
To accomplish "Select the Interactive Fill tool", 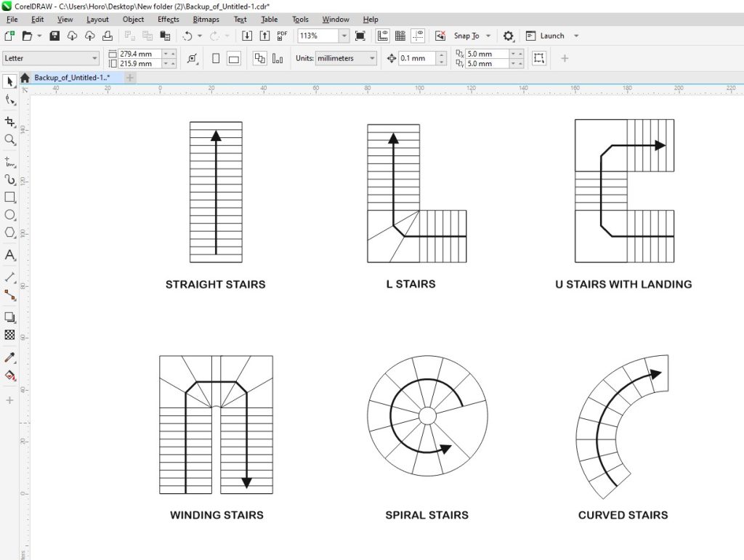I will coord(9,375).
